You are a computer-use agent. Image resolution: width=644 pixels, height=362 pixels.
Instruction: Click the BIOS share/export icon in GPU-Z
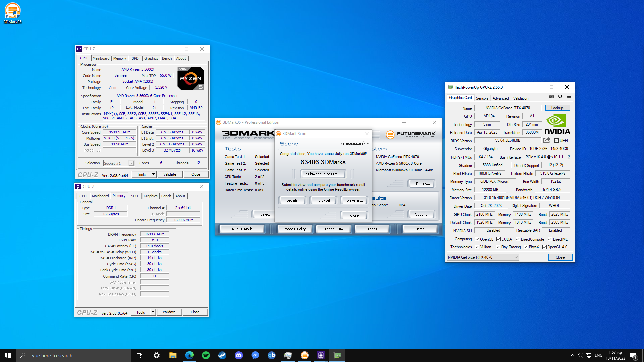(547, 140)
